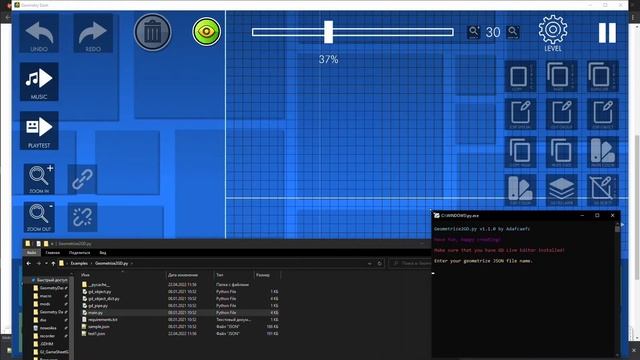Click the stacked layers Go To Layer button
Image resolution: width=640 pixels, height=360 pixels.
[562, 190]
